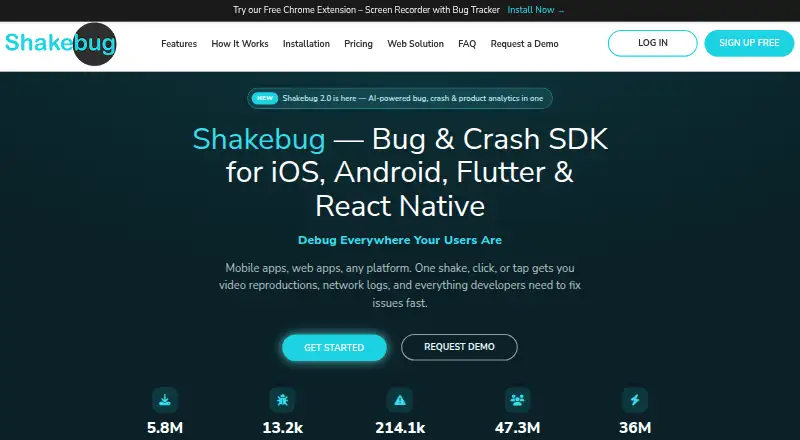Click the download icon above 5.8M
800x440 pixels.
[x=165, y=400]
